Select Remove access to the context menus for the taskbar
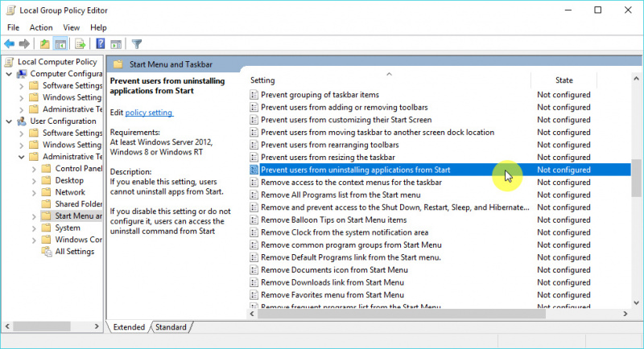This screenshot has width=644, height=349. [351, 183]
